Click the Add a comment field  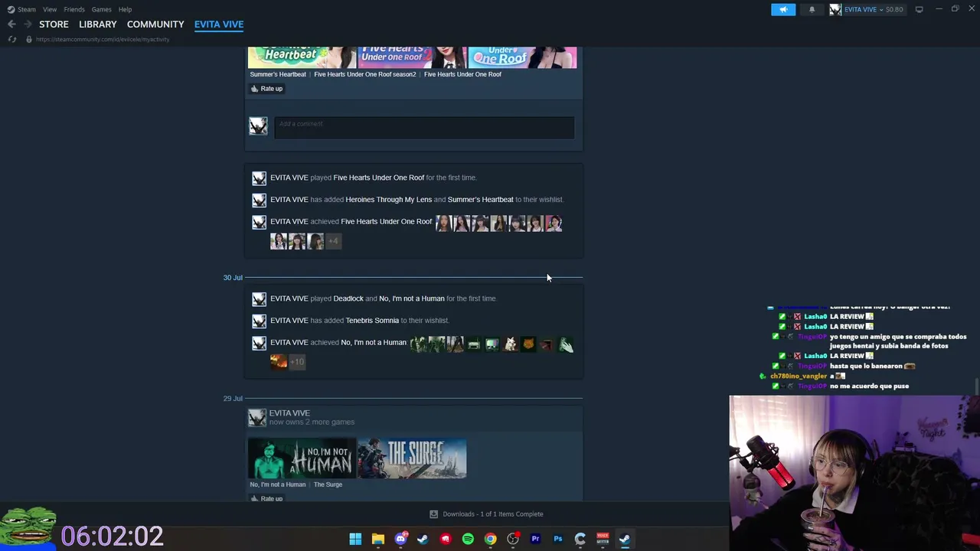tap(424, 128)
